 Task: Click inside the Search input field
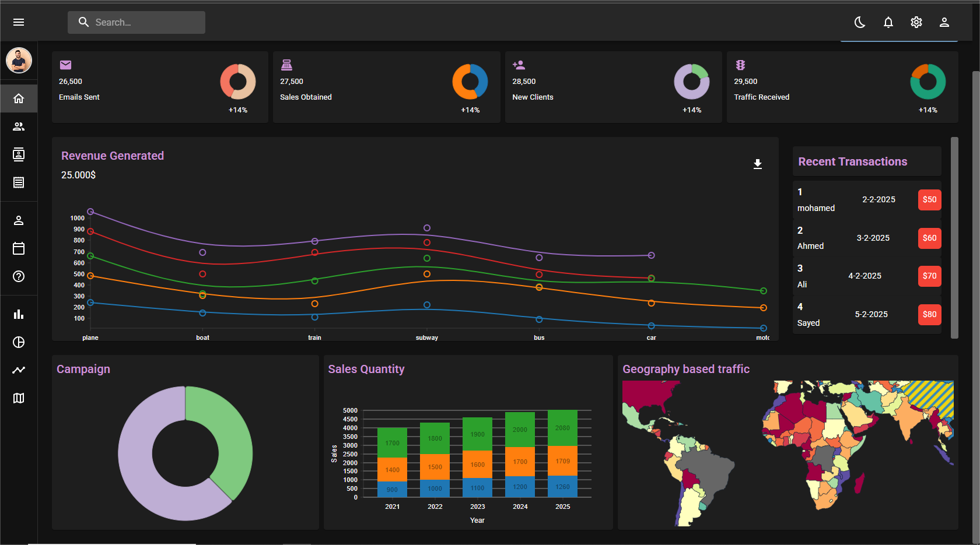pyautogui.click(x=146, y=22)
